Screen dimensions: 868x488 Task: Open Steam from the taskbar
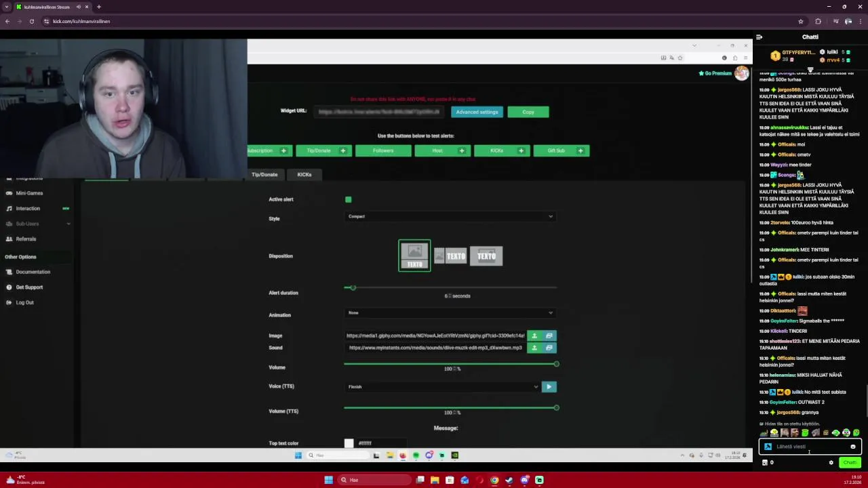[509, 480]
